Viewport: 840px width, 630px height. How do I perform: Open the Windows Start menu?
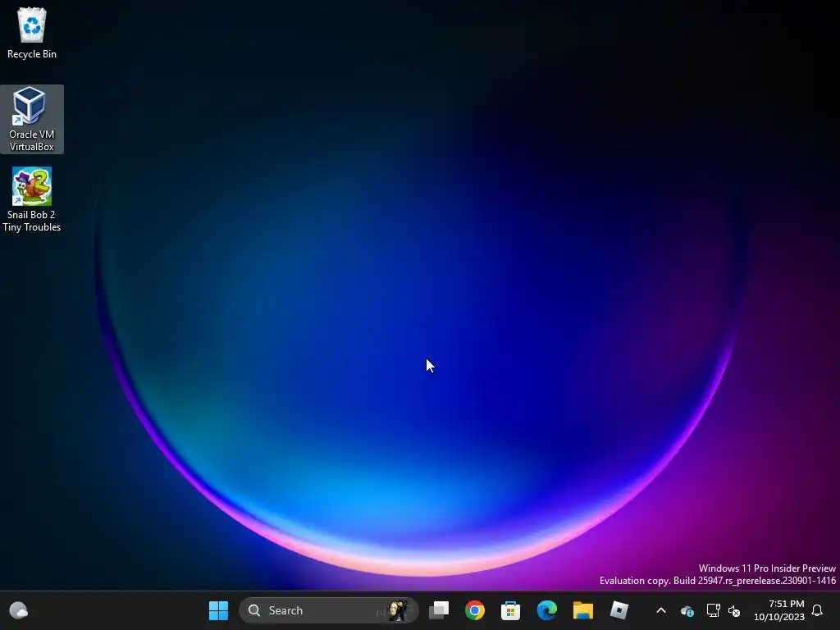pos(218,610)
